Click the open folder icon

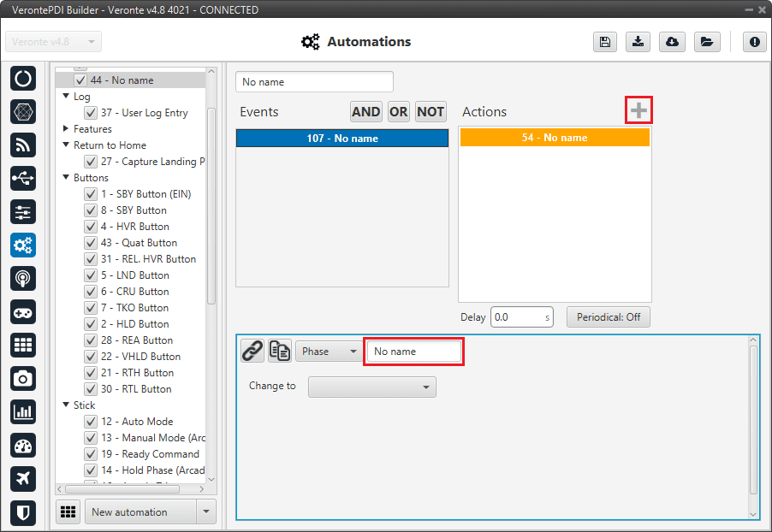tap(707, 42)
